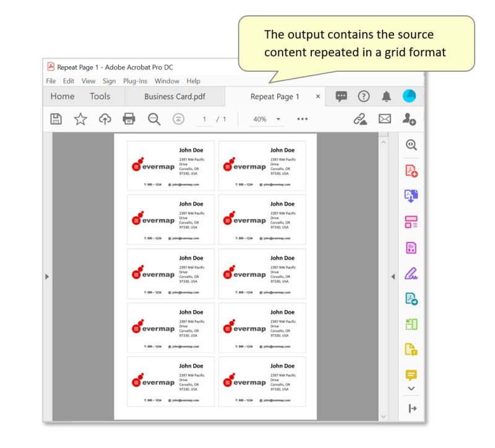Open Combine Files tool in right pane
This screenshot has height=448, width=495.
pos(411,196)
